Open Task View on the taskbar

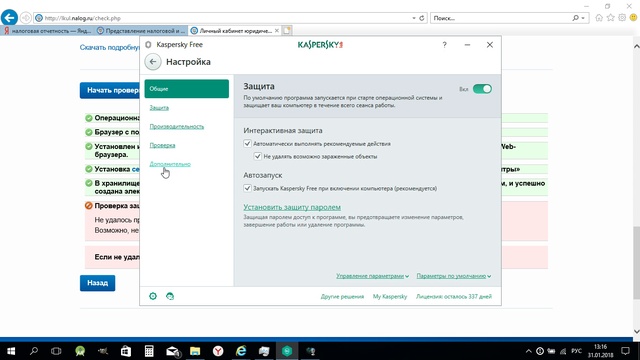pos(56,351)
